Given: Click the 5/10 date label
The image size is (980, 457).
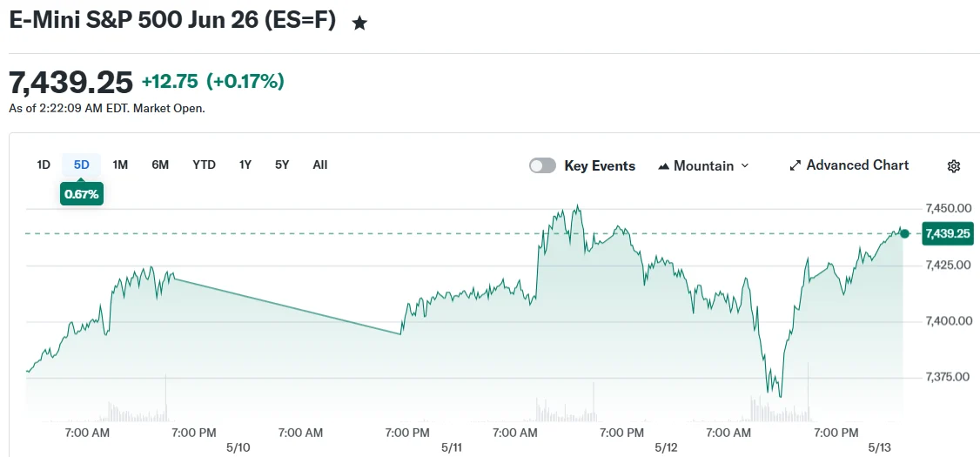Looking at the screenshot, I should 238,447.
